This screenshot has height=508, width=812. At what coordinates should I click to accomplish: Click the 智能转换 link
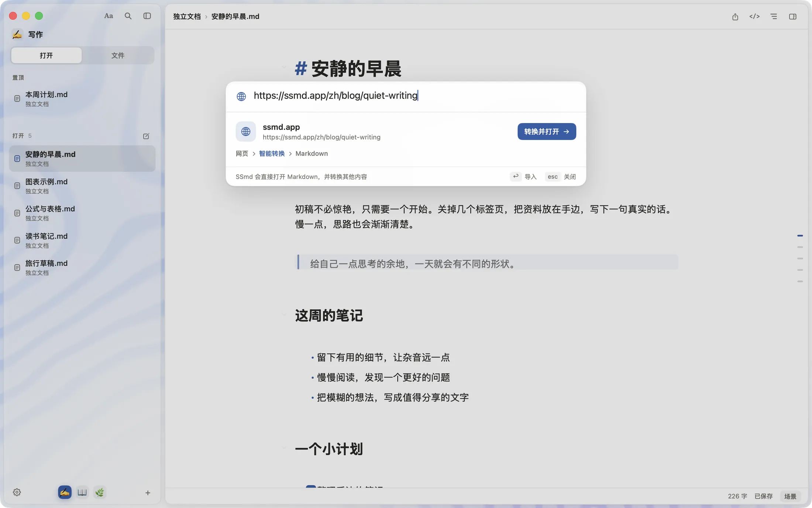[x=272, y=154]
